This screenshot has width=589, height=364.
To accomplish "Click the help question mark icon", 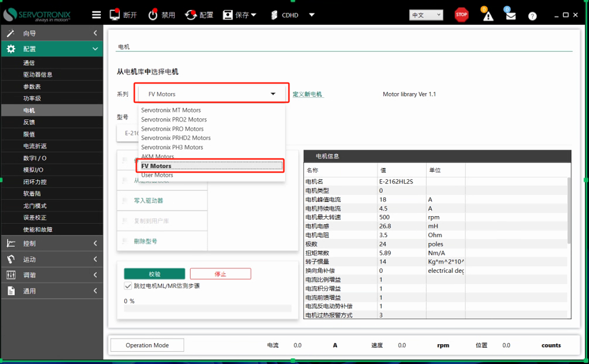I will [532, 16].
